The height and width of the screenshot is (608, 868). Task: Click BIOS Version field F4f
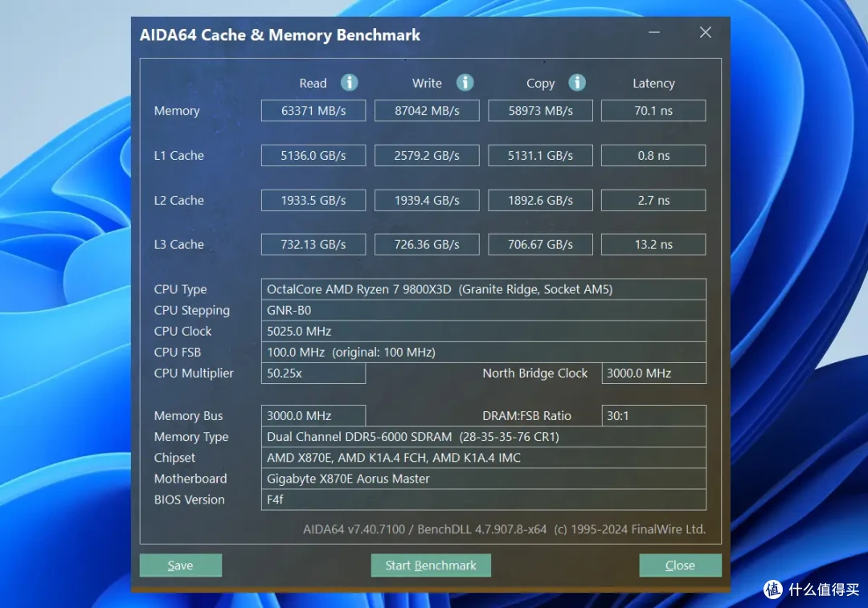(484, 500)
